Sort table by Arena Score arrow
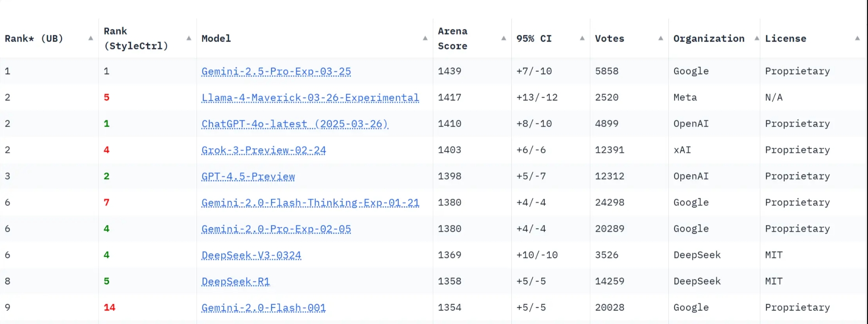The width and height of the screenshot is (868, 324). (x=503, y=38)
